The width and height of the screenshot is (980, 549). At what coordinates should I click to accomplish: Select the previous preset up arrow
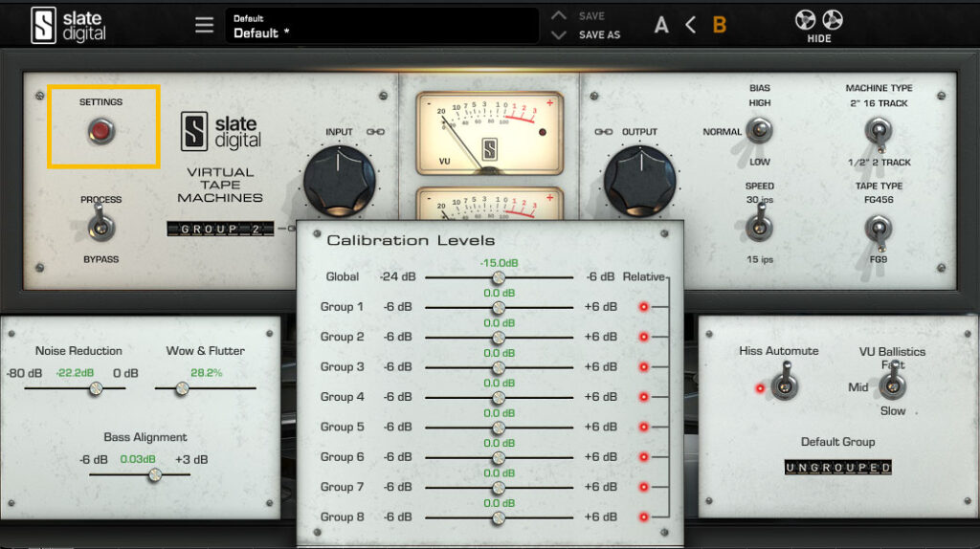558,15
